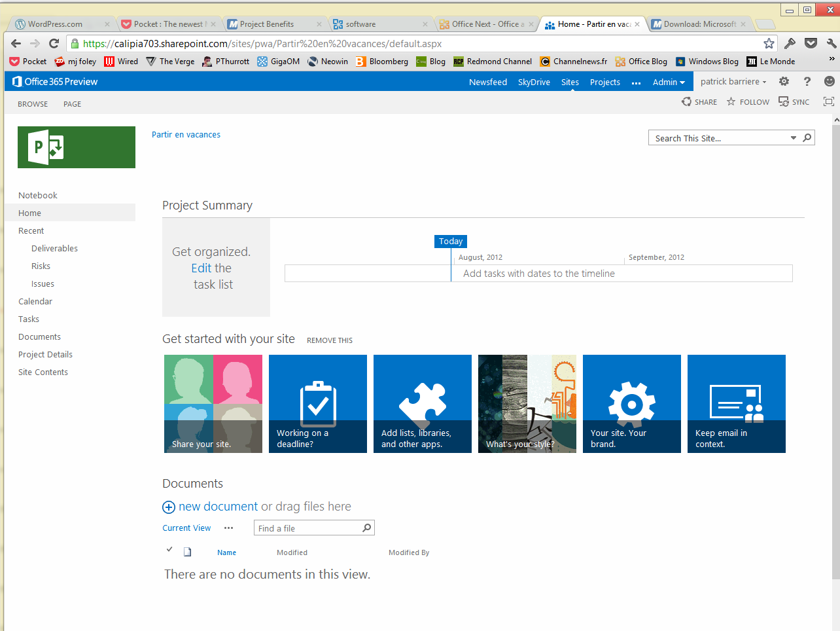Click the Share icon in ribbon
This screenshot has width=840, height=631.
coord(687,102)
